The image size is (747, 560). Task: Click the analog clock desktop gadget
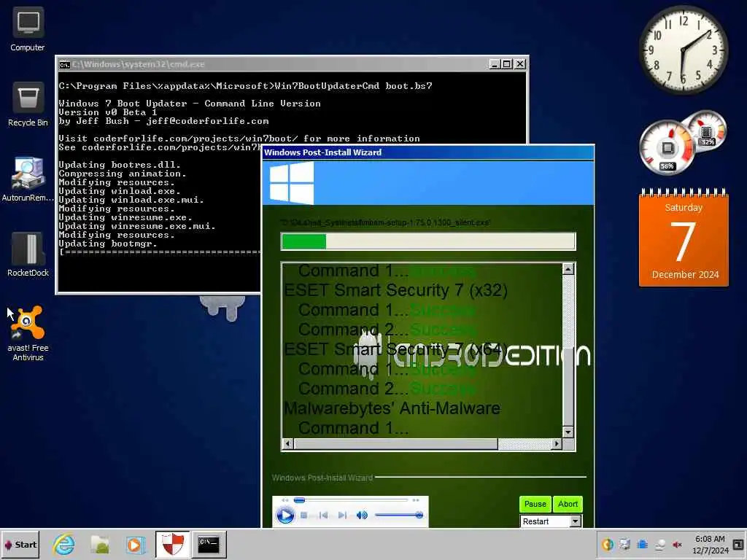pyautogui.click(x=683, y=50)
